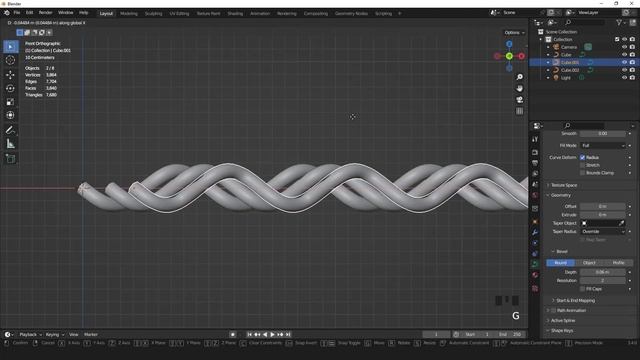Open the viewport Options dropdown

514,33
